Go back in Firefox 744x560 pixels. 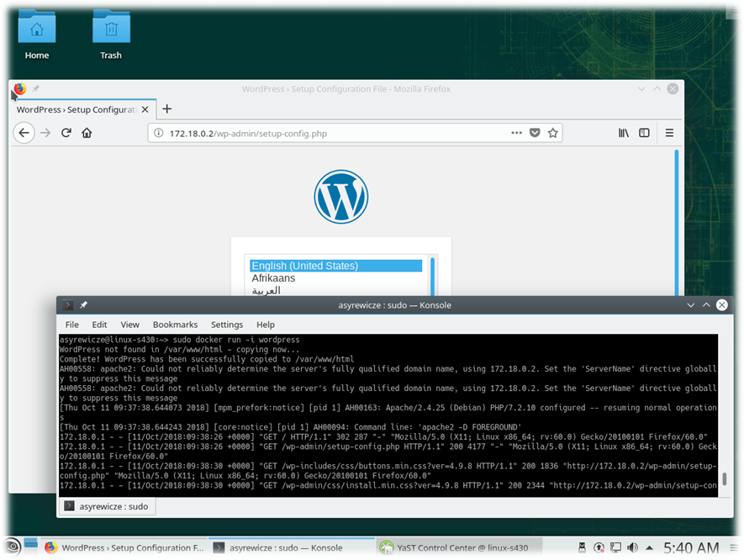24,133
